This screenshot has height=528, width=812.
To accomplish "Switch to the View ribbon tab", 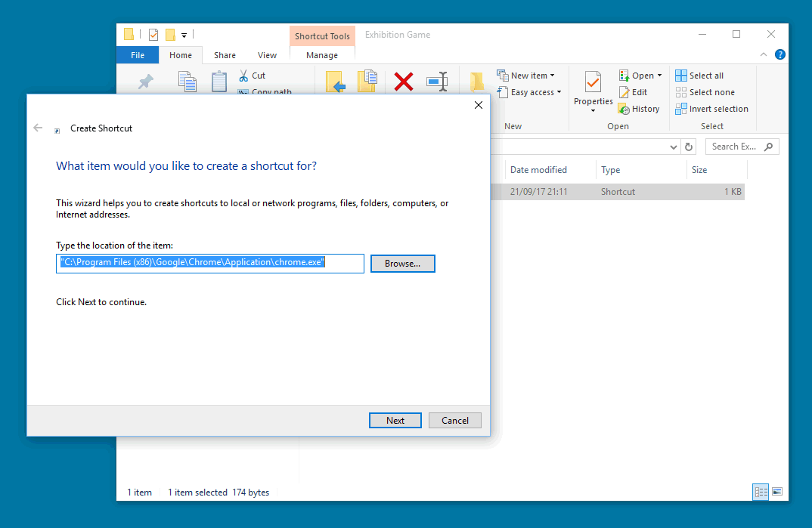I will click(267, 55).
